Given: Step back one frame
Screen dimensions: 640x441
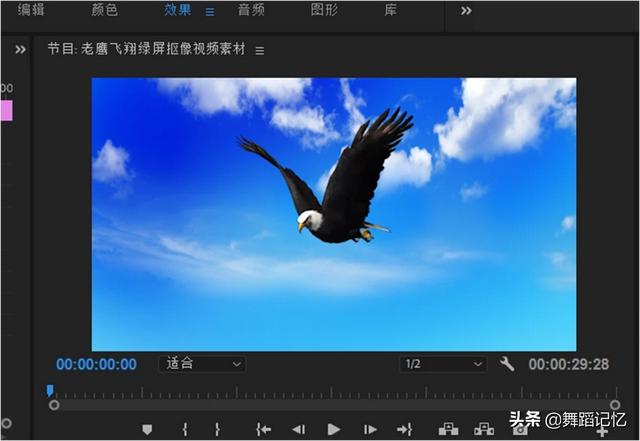Looking at the screenshot, I should pyautogui.click(x=298, y=429).
